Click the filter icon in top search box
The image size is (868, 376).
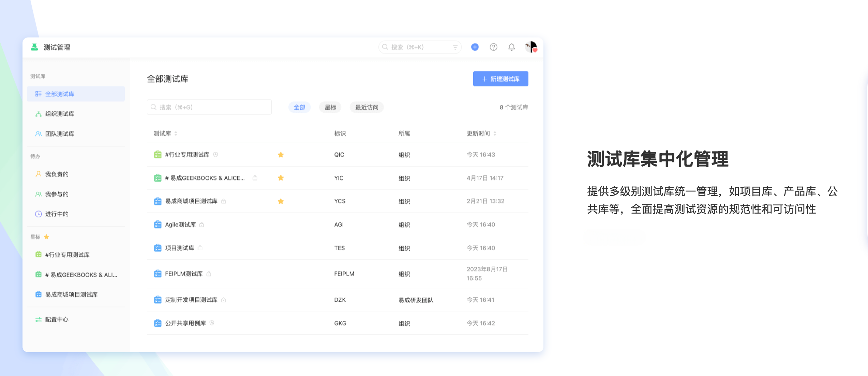(455, 47)
